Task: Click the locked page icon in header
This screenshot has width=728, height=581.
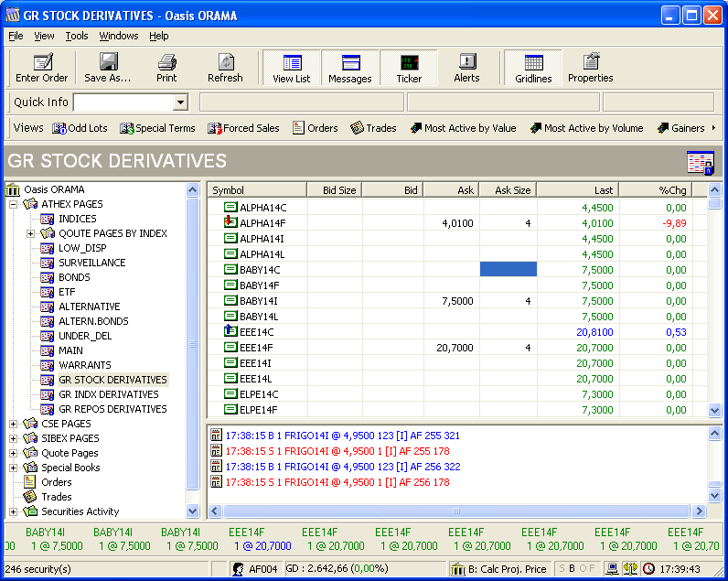Action: pyautogui.click(x=701, y=163)
